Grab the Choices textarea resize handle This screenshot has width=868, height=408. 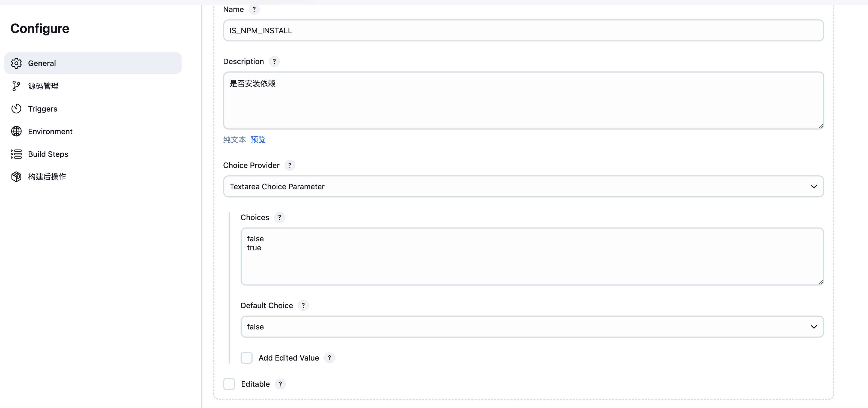pos(821,282)
